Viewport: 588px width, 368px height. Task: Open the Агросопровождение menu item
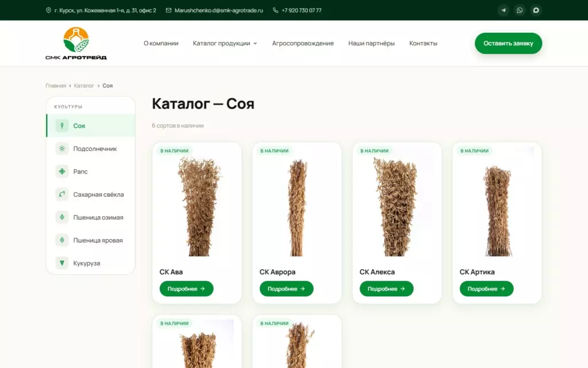pyautogui.click(x=303, y=43)
